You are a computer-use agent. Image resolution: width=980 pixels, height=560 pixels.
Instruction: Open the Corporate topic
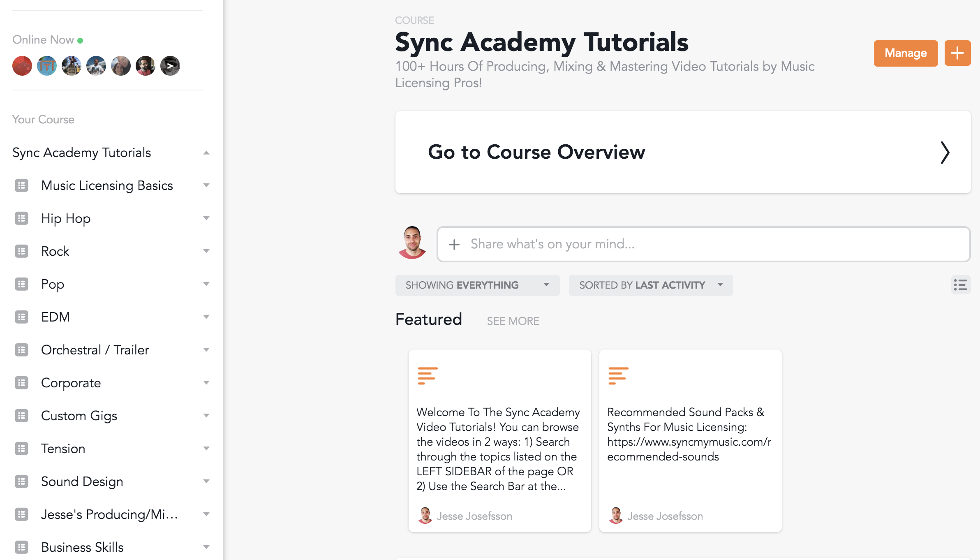click(x=71, y=383)
